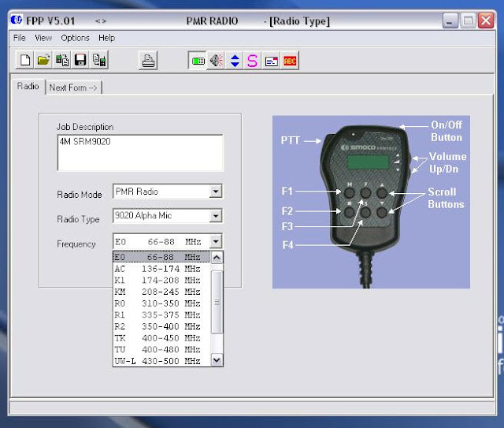Expand the Radio Mode dropdown arrow
This screenshot has width=504, height=428.
216,192
